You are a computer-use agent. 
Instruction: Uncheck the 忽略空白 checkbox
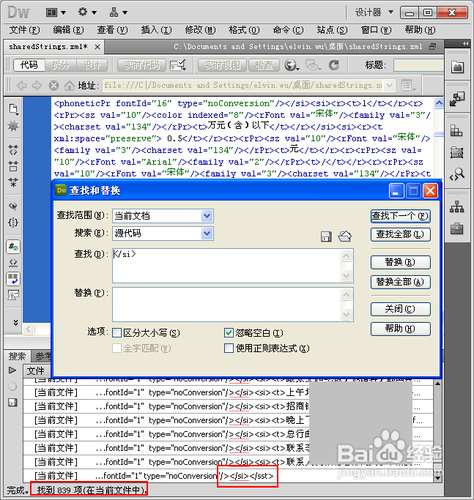(229, 333)
